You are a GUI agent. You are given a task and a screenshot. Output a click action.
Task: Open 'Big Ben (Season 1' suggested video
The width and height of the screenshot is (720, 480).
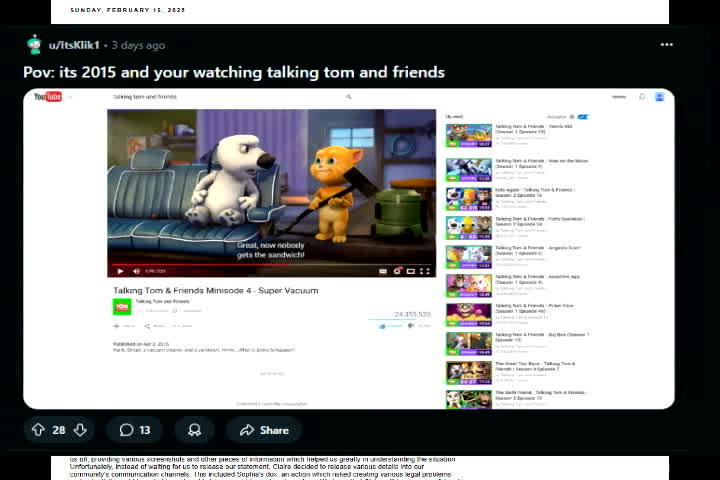[x=542, y=337]
